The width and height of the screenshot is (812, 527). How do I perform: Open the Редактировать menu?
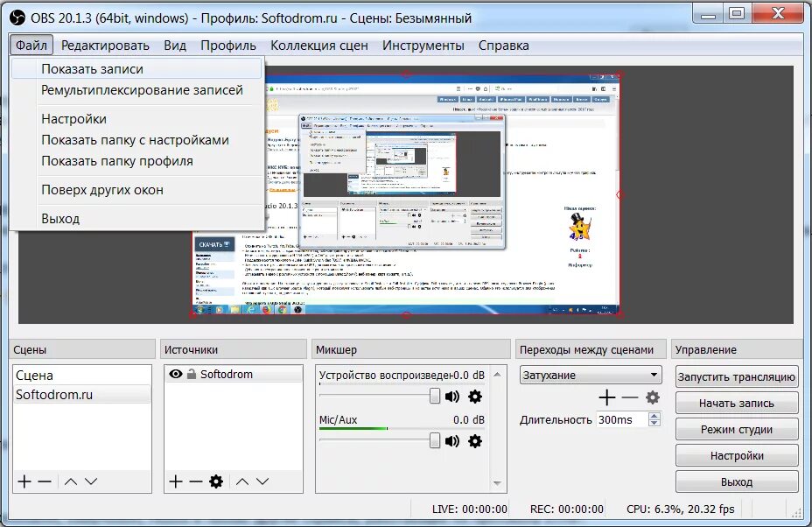click(x=105, y=46)
